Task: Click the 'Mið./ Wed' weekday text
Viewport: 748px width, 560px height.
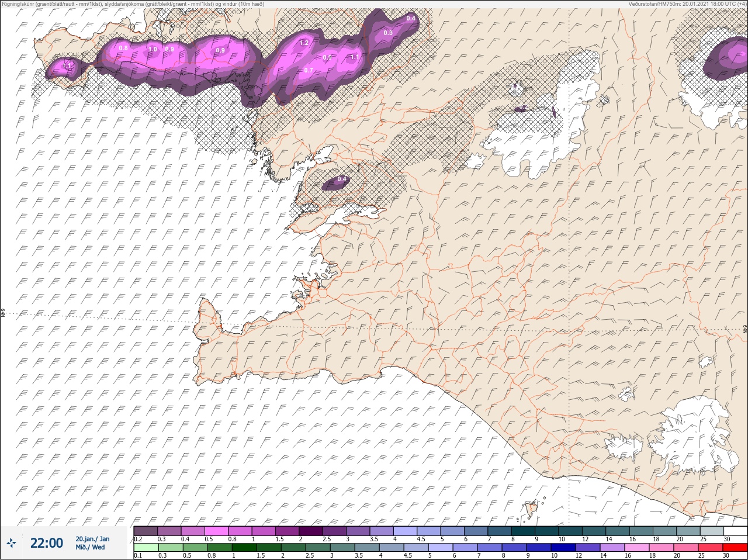Action: 91,547
